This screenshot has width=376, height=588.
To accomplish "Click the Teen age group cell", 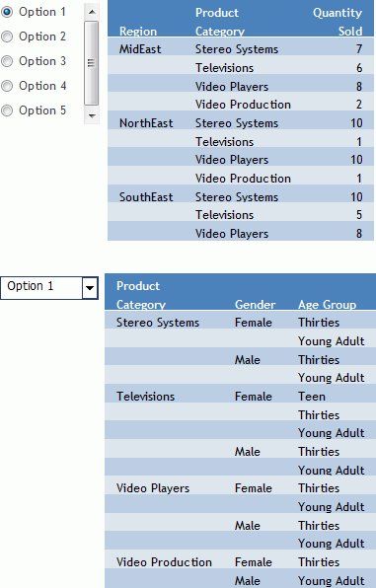I will (312, 397).
